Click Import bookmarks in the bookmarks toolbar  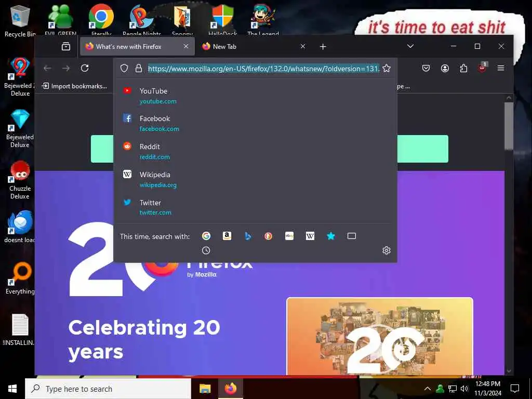(74, 86)
